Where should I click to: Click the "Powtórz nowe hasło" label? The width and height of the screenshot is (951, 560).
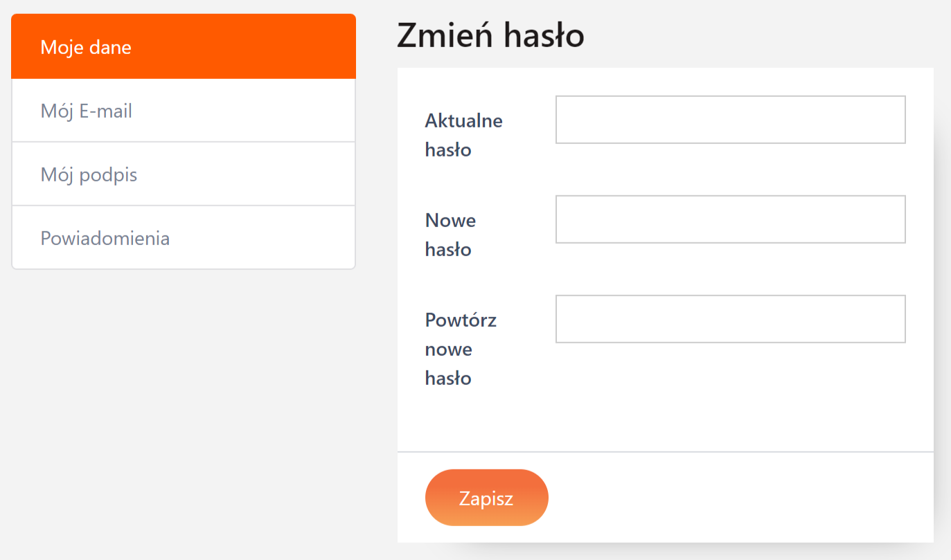point(460,349)
